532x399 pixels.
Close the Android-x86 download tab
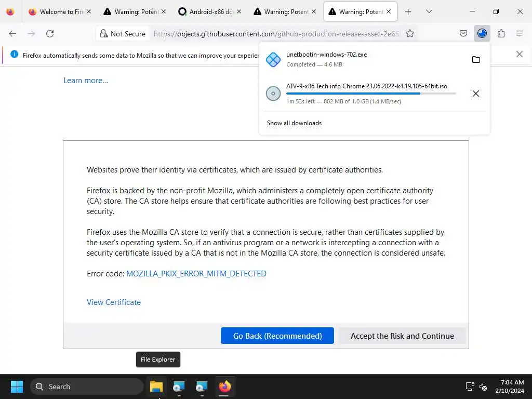(239, 11)
